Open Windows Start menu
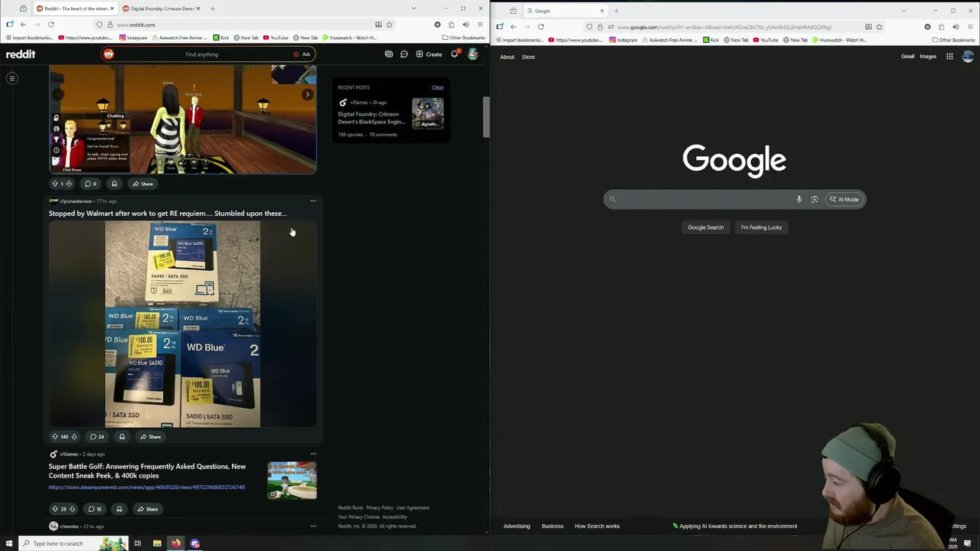The width and height of the screenshot is (980, 551). 8,543
